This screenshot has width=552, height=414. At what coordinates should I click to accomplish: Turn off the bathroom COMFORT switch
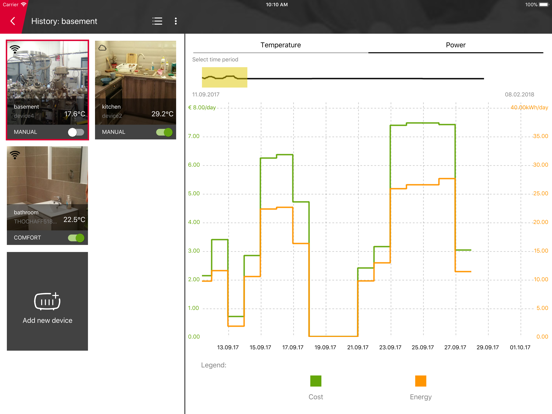(76, 238)
